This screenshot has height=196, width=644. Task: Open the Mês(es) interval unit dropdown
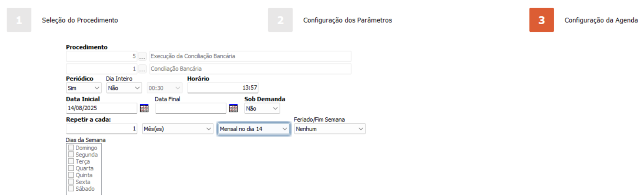point(177,129)
